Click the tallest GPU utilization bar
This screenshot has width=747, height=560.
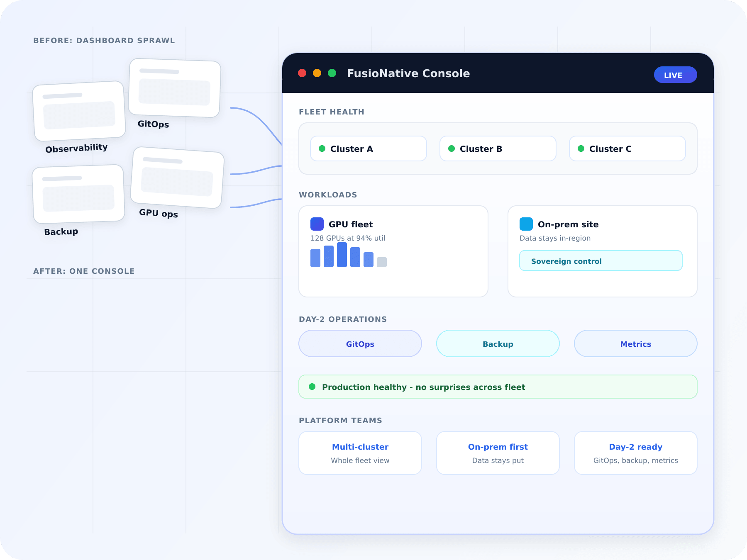[342, 255]
